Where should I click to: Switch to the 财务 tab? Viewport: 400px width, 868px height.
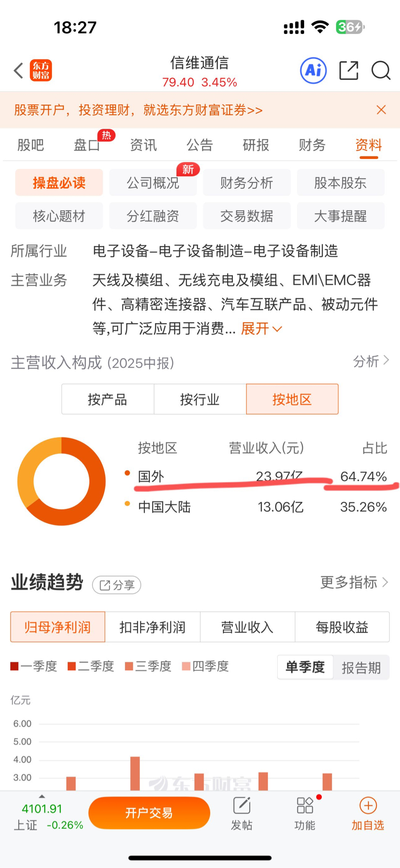click(312, 145)
